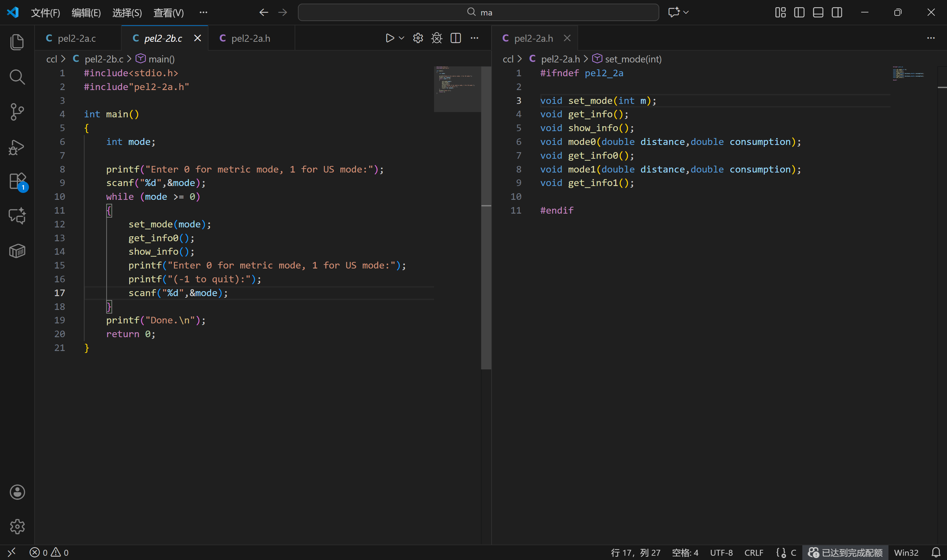Expand the Copilot chat dropdown in title bar
Viewport: 947px width, 560px height.
click(686, 12)
